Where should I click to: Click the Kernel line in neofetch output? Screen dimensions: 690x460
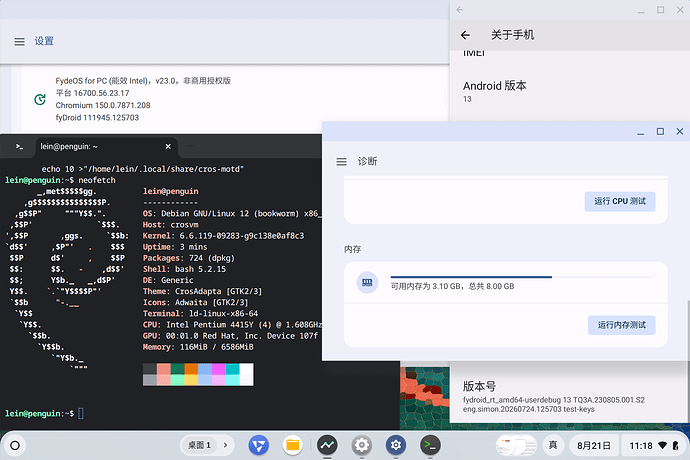pyautogui.click(x=224, y=236)
